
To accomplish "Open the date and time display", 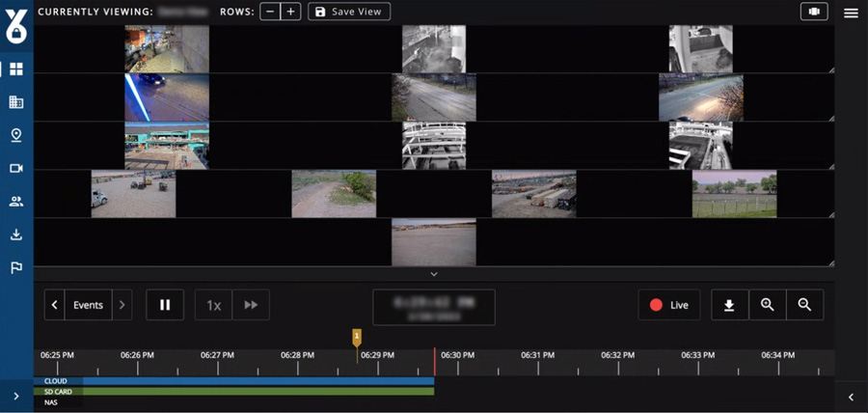I will click(434, 307).
